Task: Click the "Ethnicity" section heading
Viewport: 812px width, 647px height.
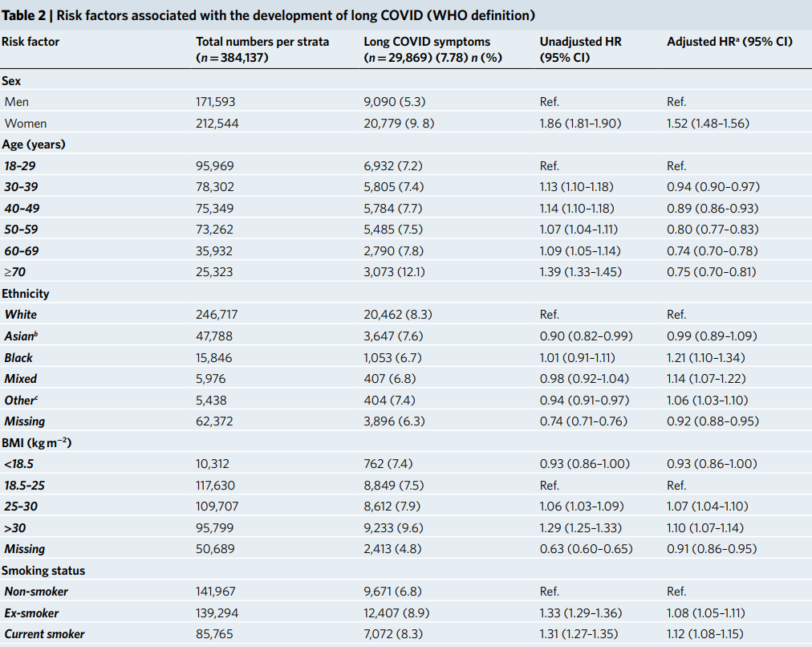Action: point(26,294)
